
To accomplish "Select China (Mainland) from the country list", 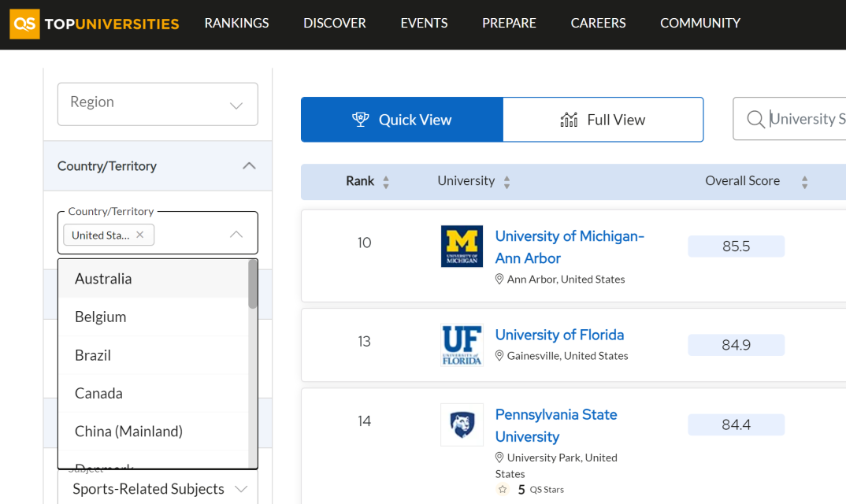I will coord(154,431).
